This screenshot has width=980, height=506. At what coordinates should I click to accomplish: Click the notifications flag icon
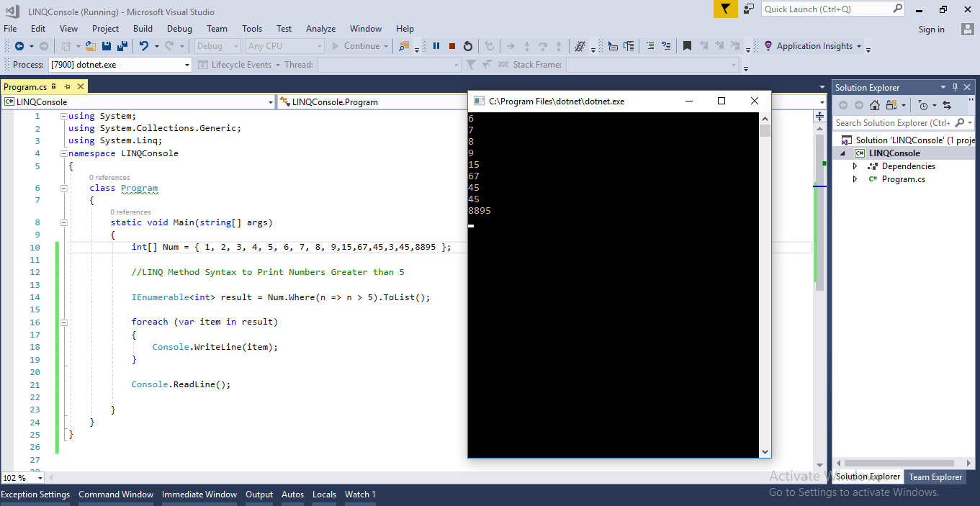coord(725,9)
